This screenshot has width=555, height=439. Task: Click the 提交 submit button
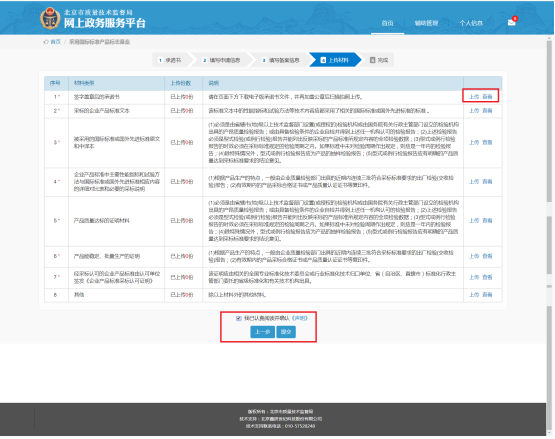286,332
